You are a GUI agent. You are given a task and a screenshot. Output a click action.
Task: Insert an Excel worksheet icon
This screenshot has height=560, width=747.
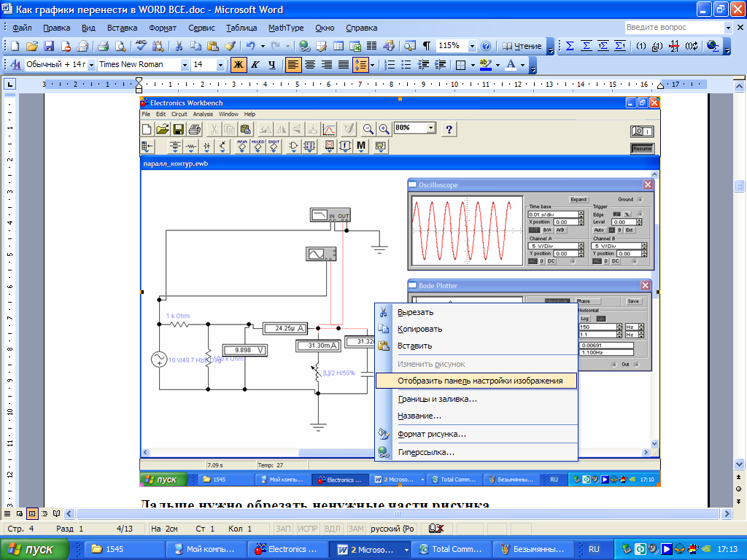point(355,46)
